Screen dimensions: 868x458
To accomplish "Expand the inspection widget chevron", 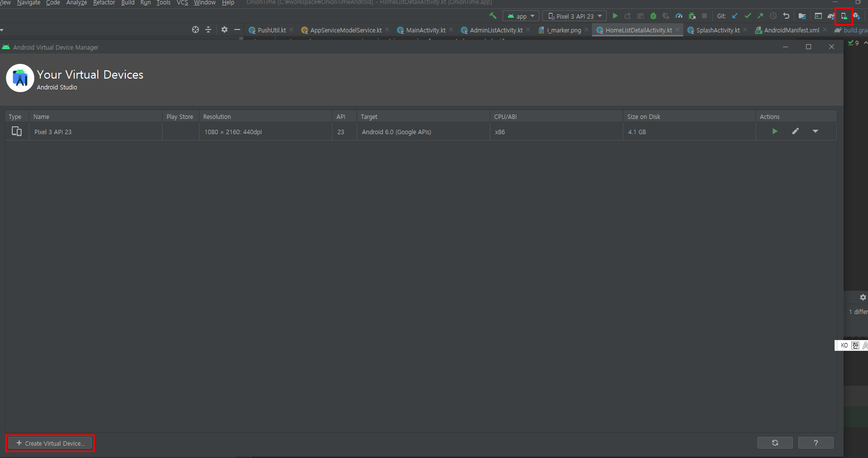I will (865, 43).
